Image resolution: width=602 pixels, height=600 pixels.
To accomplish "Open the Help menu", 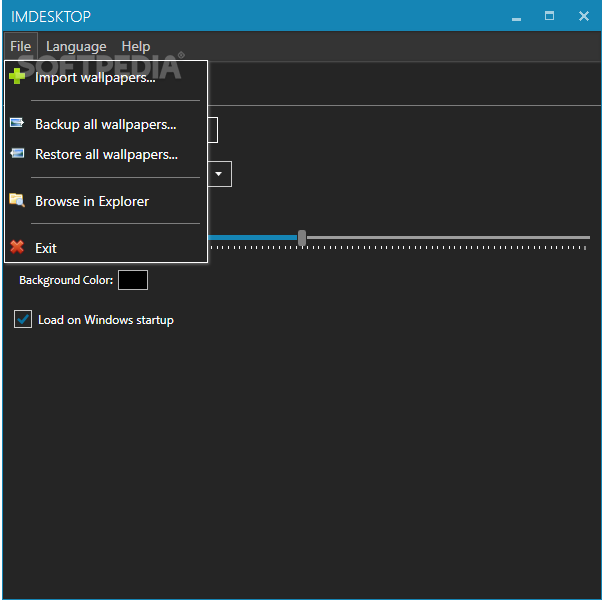I will point(136,46).
